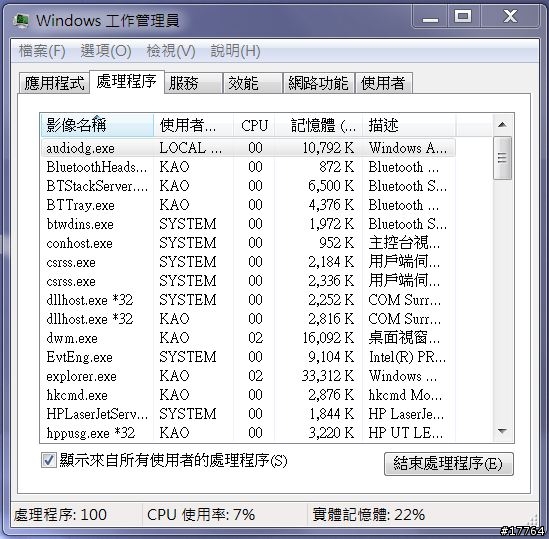The image size is (549, 539).
Task: Click the scrollbar up arrow
Action: pyautogui.click(x=502, y=125)
